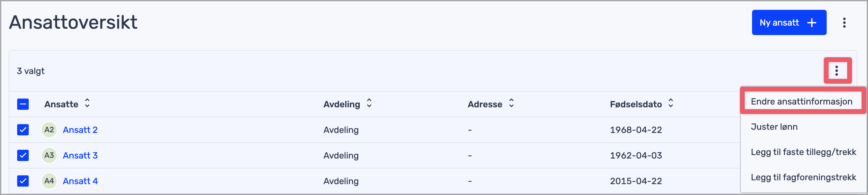Viewport: 868px width, 195px height.
Task: Select Legg til faste tillegg/trekk
Action: (803, 152)
